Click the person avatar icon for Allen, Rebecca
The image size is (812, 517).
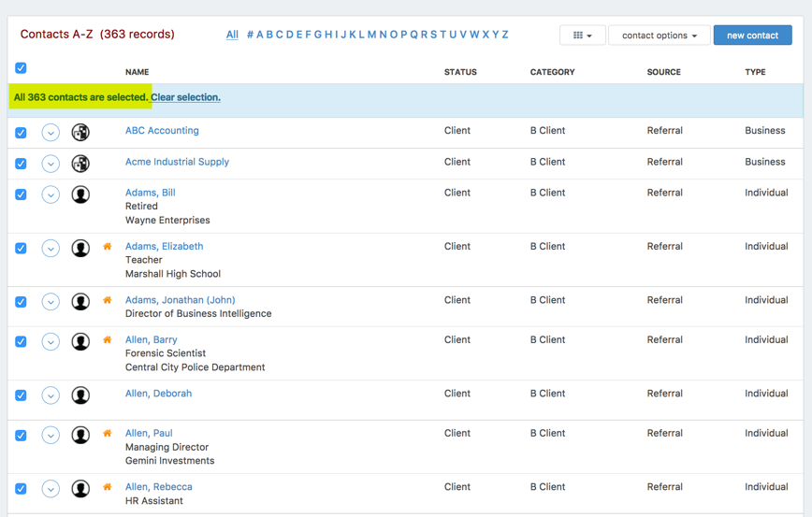tap(80, 489)
